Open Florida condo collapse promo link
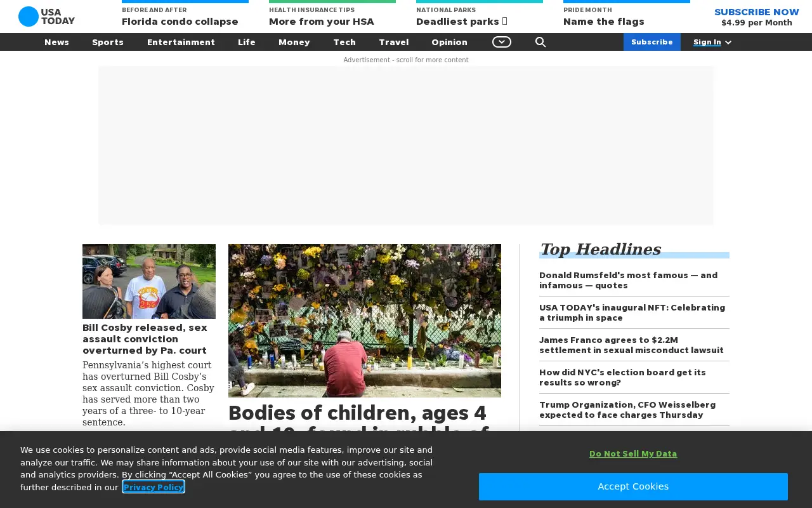Viewport: 812px width, 508px height. 180,21
